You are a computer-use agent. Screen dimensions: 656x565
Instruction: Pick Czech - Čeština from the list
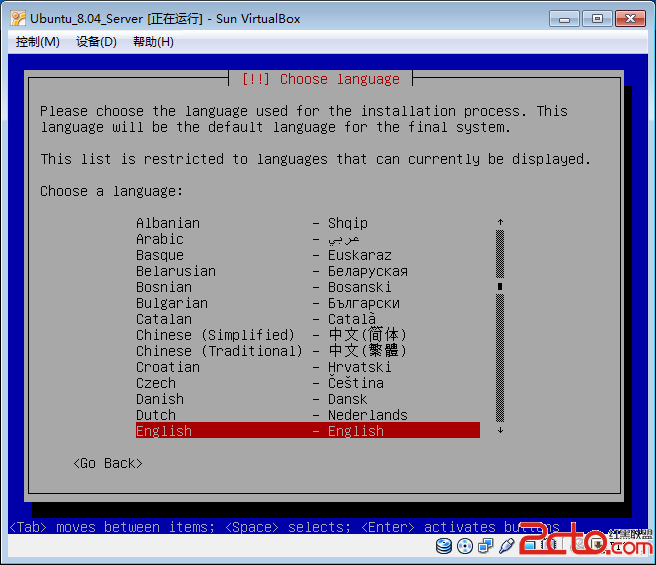pos(308,383)
